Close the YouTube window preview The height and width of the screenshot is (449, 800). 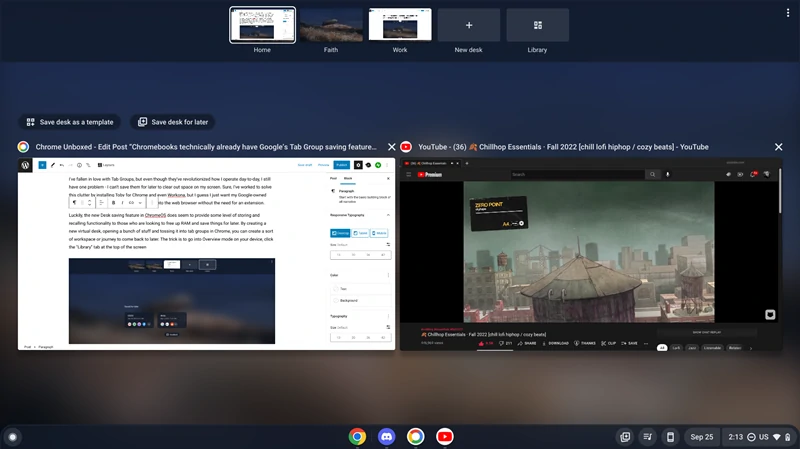[779, 147]
